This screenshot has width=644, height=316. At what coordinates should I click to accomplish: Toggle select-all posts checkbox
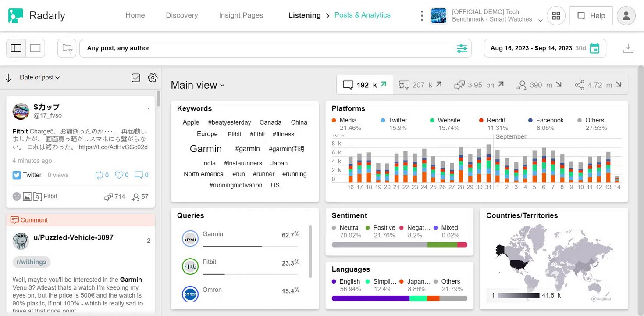(136, 78)
